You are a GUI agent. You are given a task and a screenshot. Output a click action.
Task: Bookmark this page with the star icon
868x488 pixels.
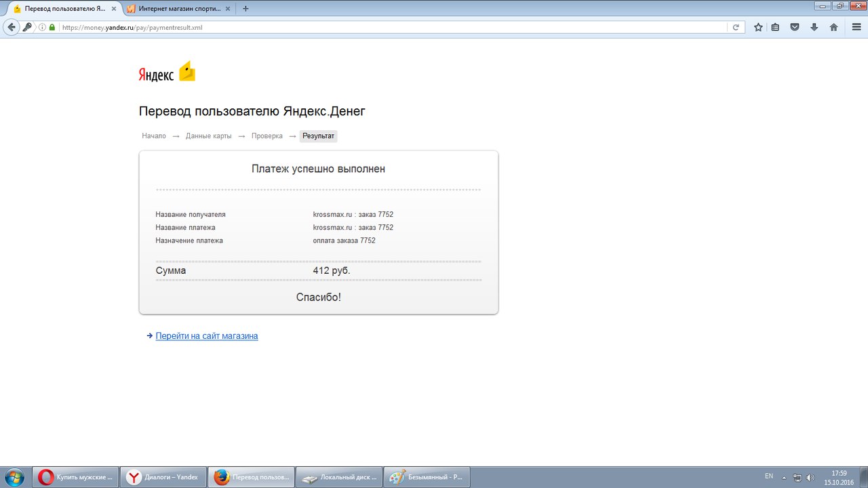(x=758, y=28)
